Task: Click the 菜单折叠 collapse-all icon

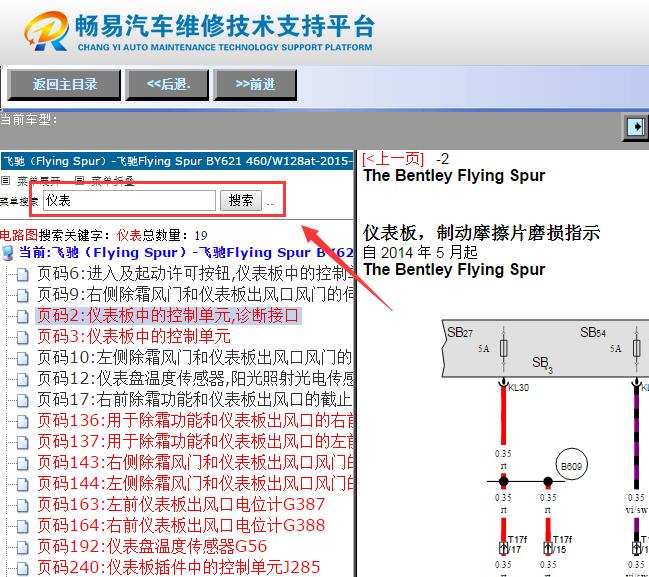Action: coord(79,180)
